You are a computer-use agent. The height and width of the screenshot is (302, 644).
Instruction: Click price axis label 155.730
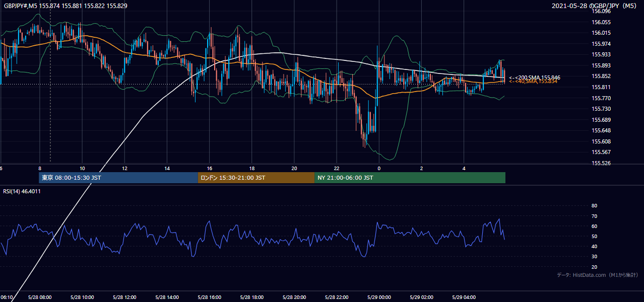pos(601,109)
